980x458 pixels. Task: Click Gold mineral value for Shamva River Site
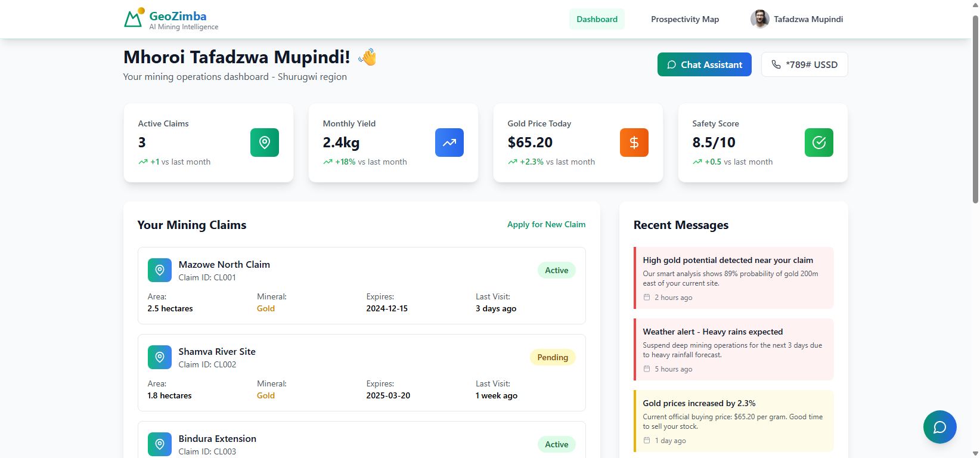[266, 395]
